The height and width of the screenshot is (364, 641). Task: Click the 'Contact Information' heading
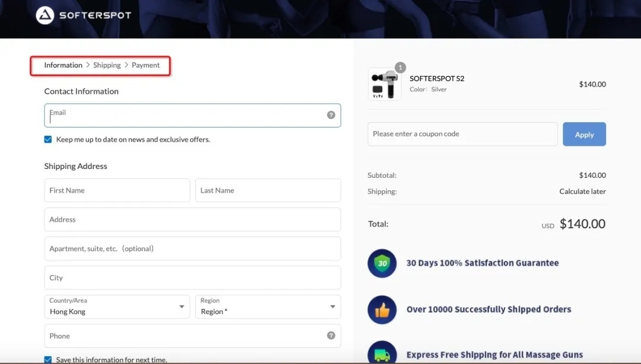[81, 91]
